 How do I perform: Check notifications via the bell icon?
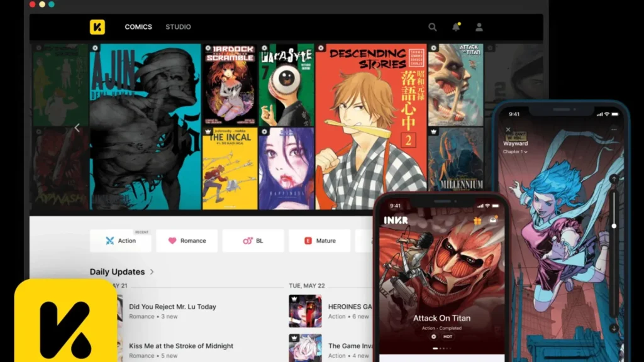(455, 27)
